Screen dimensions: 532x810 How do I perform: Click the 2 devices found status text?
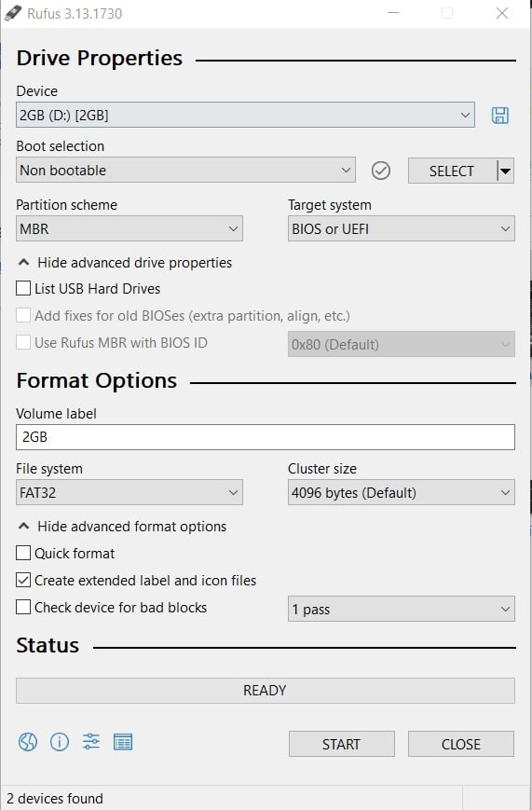[x=55, y=798]
